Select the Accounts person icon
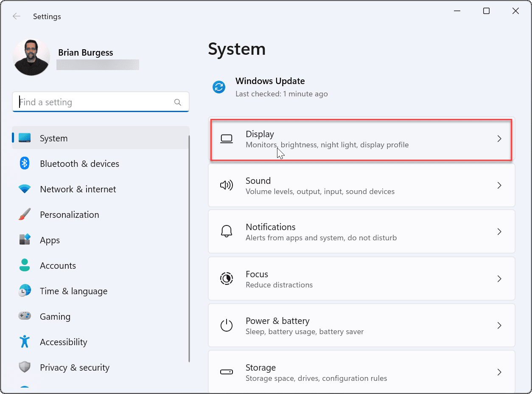532x394 pixels. pos(25,265)
